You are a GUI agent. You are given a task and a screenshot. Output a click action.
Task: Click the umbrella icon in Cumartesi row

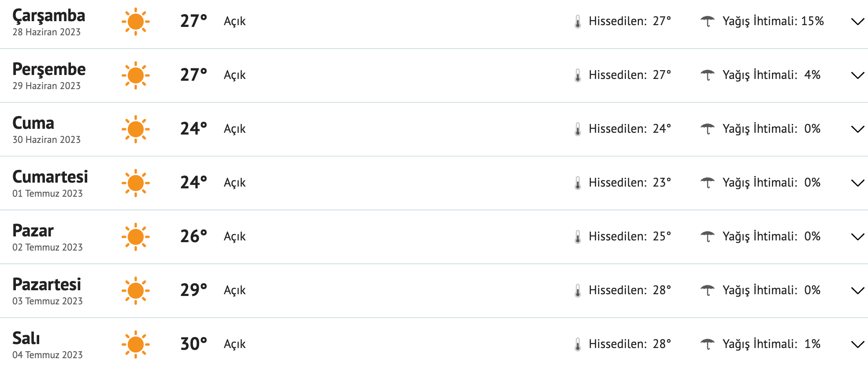point(708,183)
